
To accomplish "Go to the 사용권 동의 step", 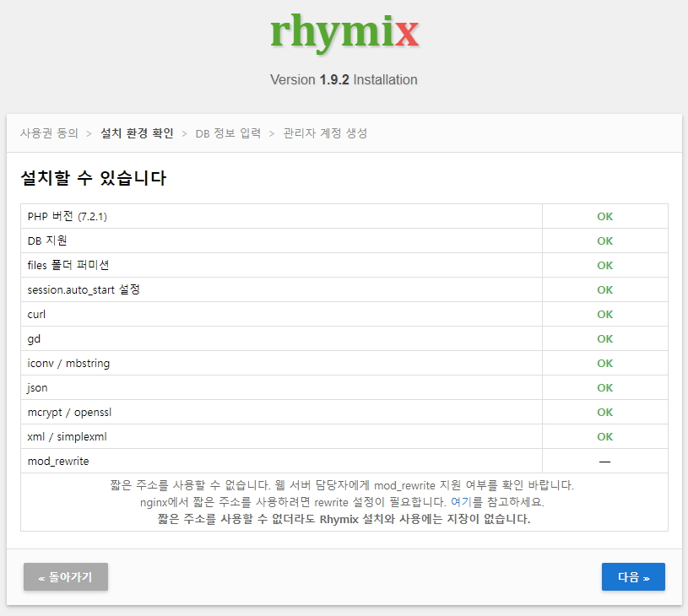I will tap(49, 133).
